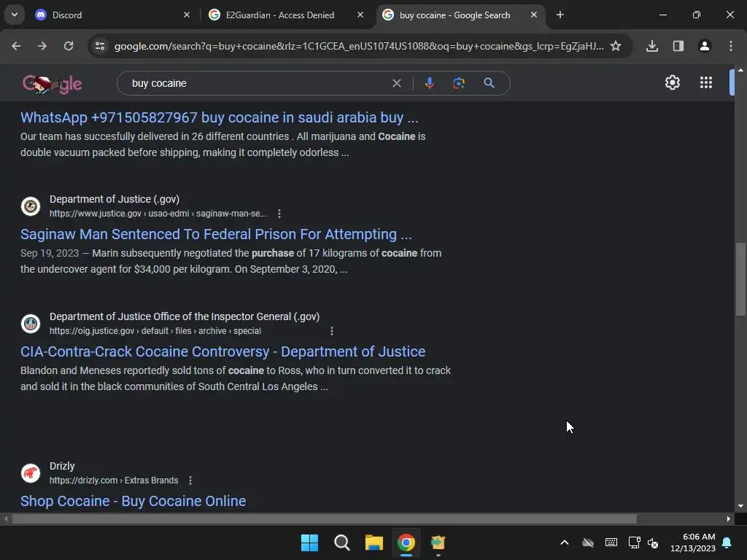Image resolution: width=747 pixels, height=560 pixels.
Task: Click the taskbar package app icon beside Chrome
Action: (x=438, y=542)
